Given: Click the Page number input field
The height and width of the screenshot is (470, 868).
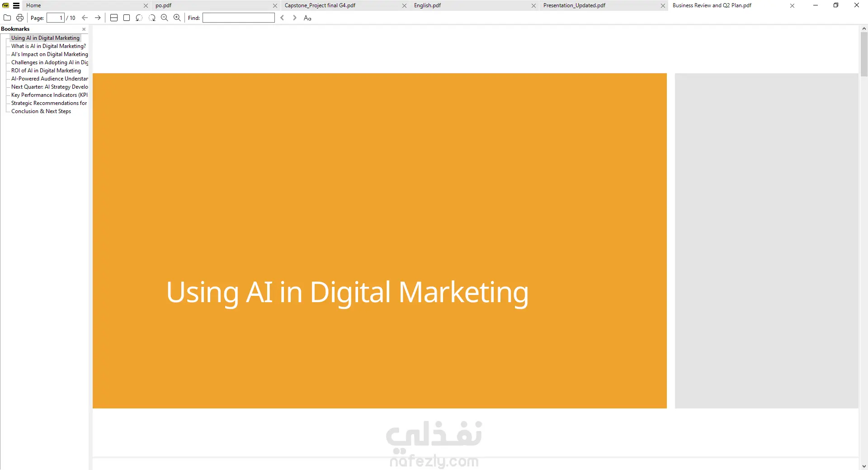Looking at the screenshot, I should 56,18.
